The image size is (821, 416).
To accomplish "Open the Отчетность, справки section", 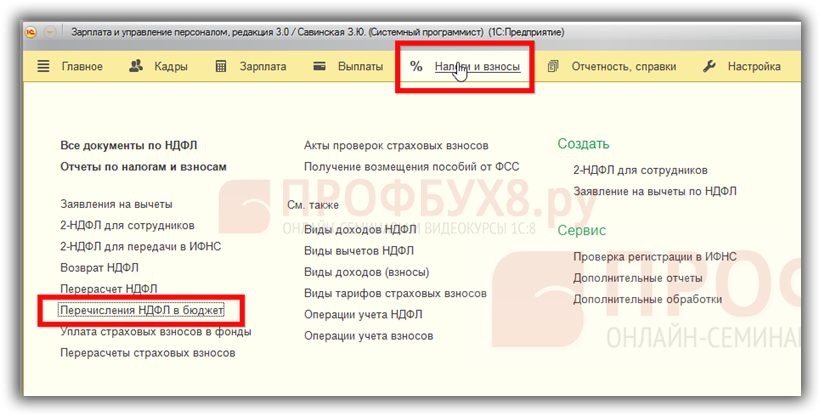I will [x=624, y=66].
